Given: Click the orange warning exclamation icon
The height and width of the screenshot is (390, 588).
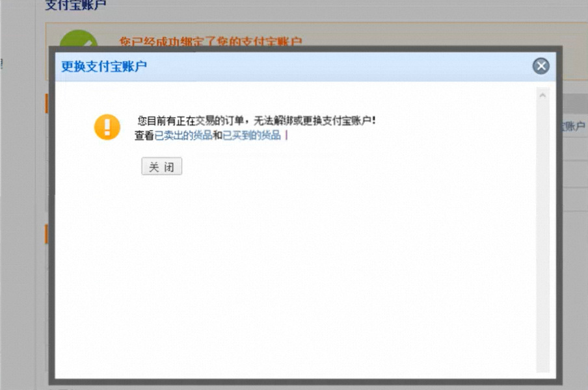Looking at the screenshot, I should 107,127.
